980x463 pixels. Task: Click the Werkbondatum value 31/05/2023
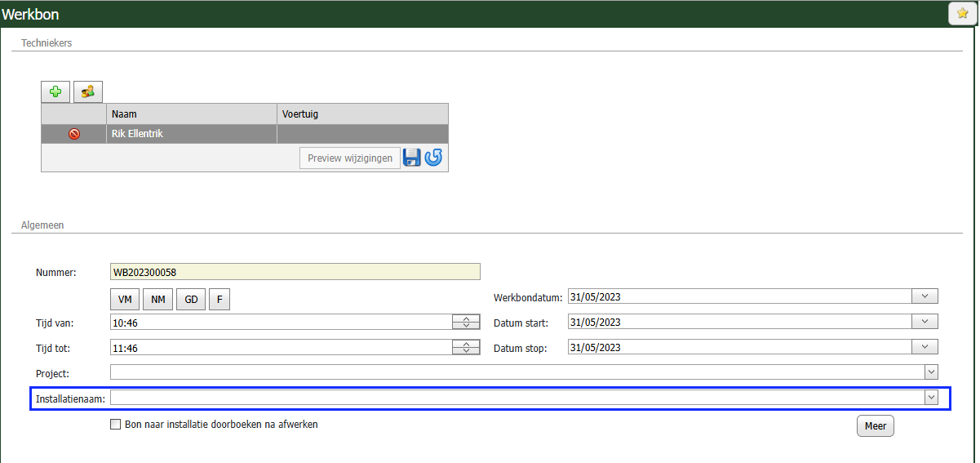click(739, 297)
